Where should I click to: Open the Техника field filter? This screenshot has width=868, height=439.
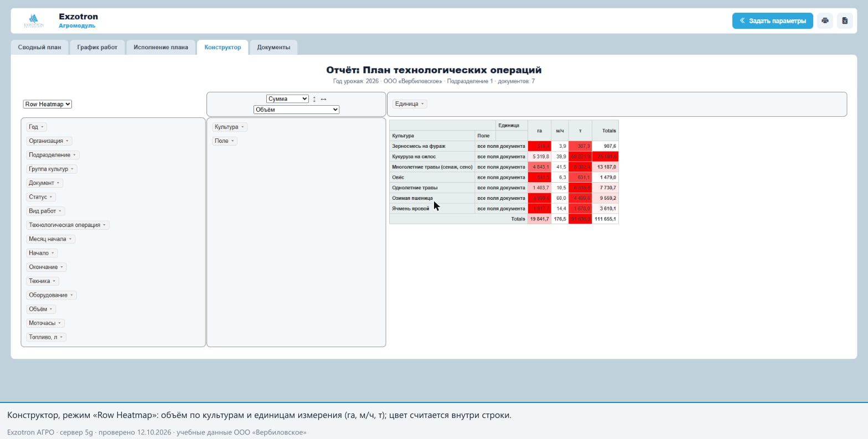(x=54, y=281)
